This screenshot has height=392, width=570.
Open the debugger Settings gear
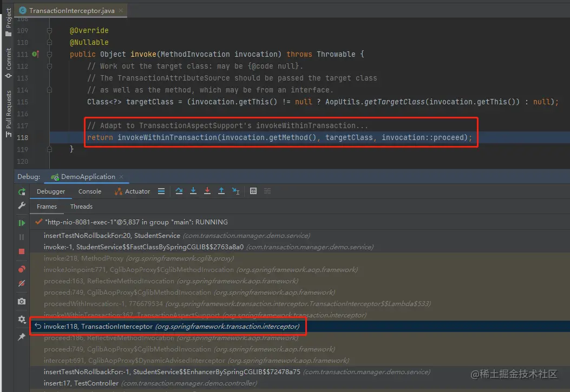[22, 319]
